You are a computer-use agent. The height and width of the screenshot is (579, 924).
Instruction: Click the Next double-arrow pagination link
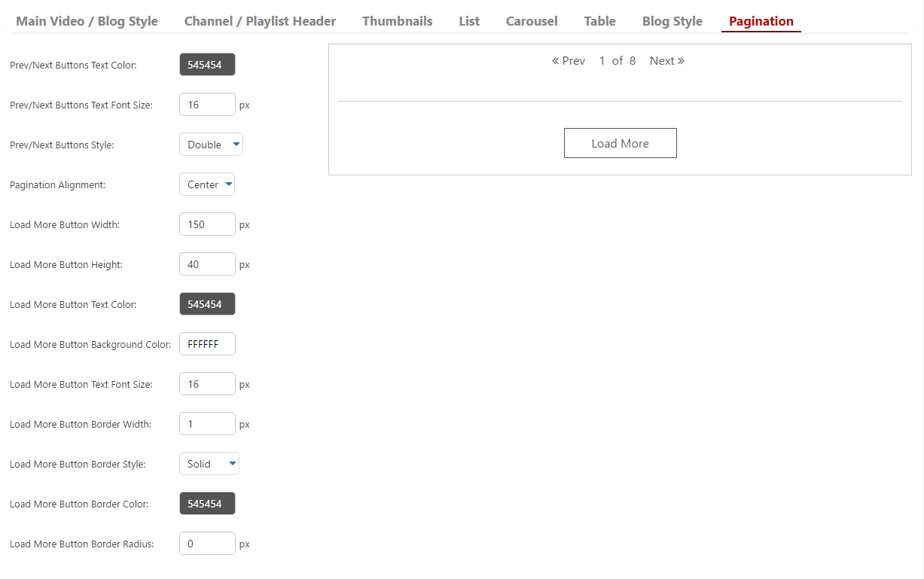point(666,61)
